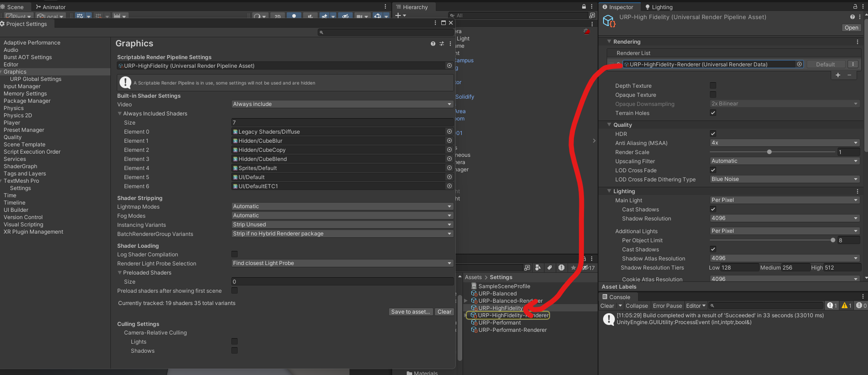
Task: Toggle Terrain Holes checkbox
Action: pyautogui.click(x=713, y=113)
